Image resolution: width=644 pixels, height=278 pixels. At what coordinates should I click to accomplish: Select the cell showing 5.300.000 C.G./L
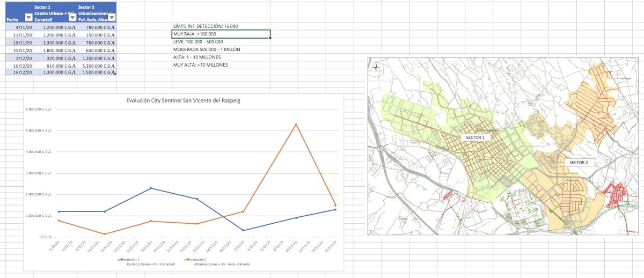97,66
